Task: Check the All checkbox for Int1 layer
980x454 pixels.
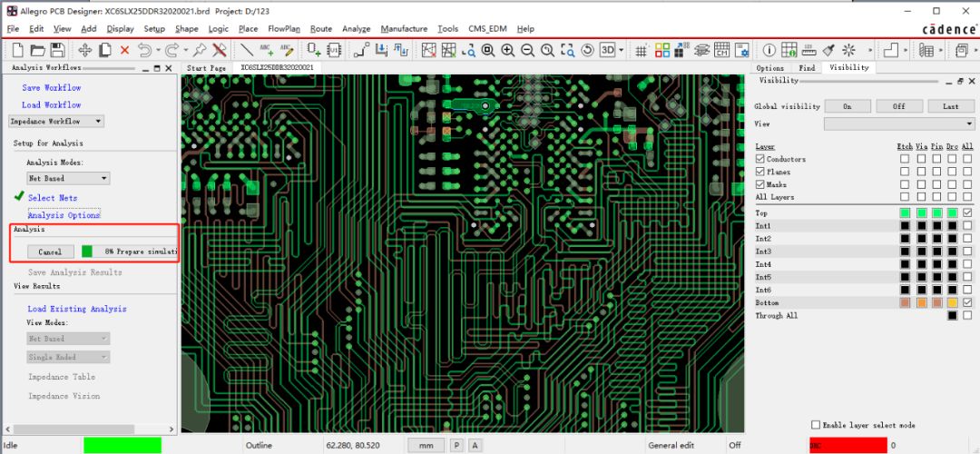Action: pos(967,226)
